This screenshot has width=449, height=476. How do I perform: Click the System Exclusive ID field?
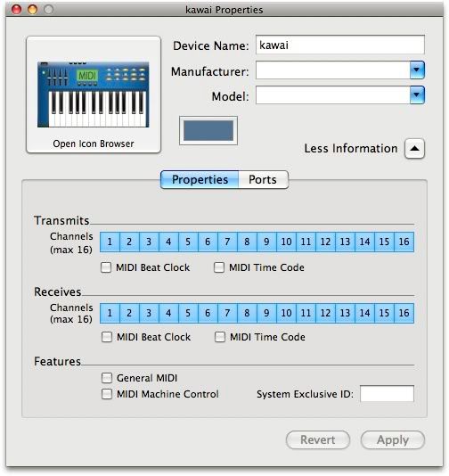pos(387,394)
